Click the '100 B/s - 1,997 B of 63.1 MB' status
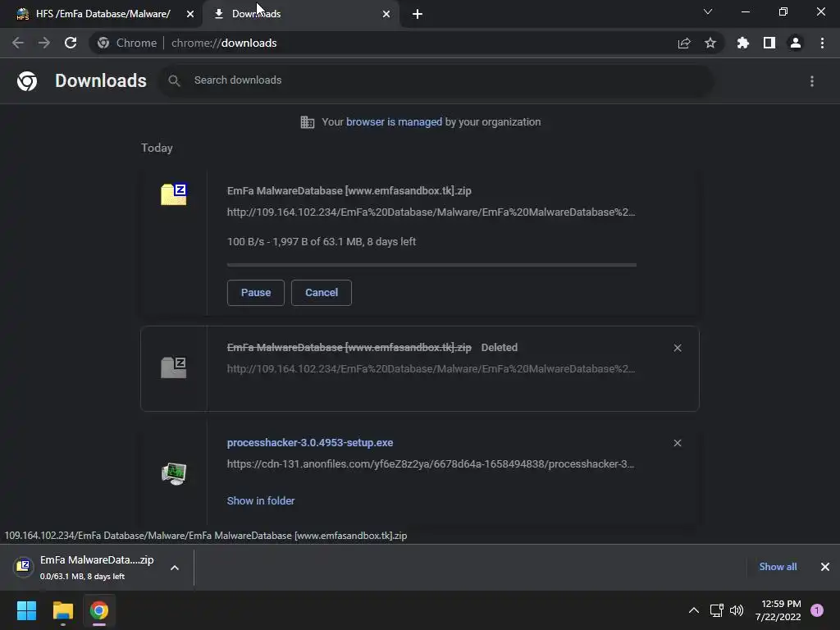The width and height of the screenshot is (840, 630). point(322,242)
